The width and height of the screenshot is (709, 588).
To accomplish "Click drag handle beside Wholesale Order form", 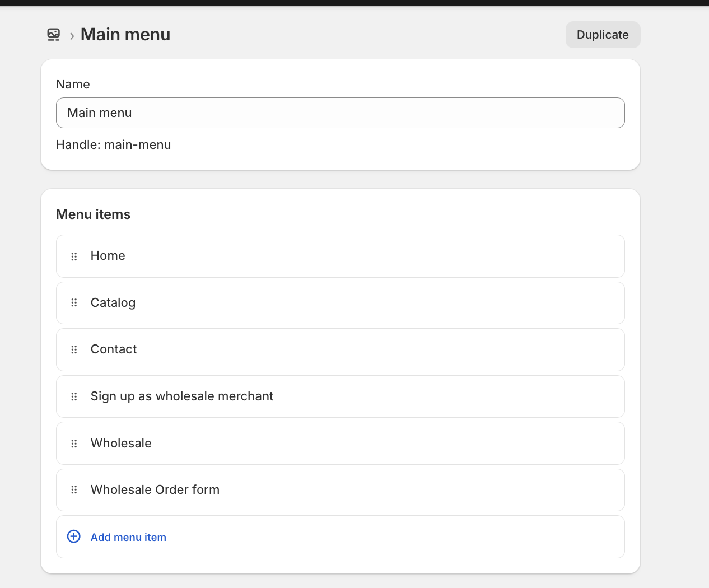I will tap(74, 490).
